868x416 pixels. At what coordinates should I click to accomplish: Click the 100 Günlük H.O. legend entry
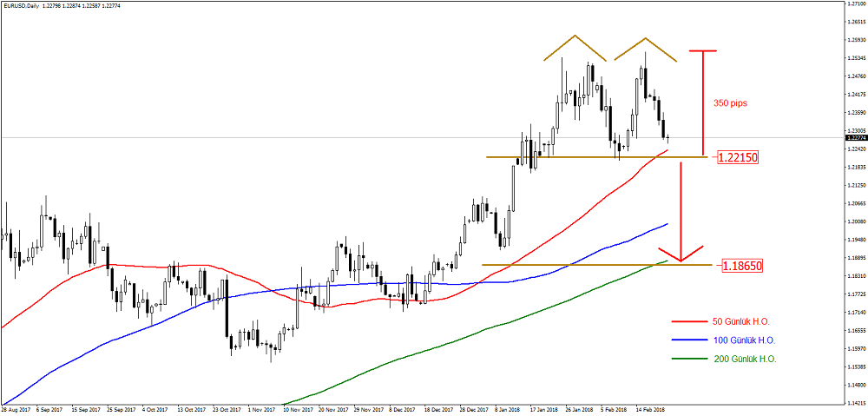pyautogui.click(x=725, y=340)
